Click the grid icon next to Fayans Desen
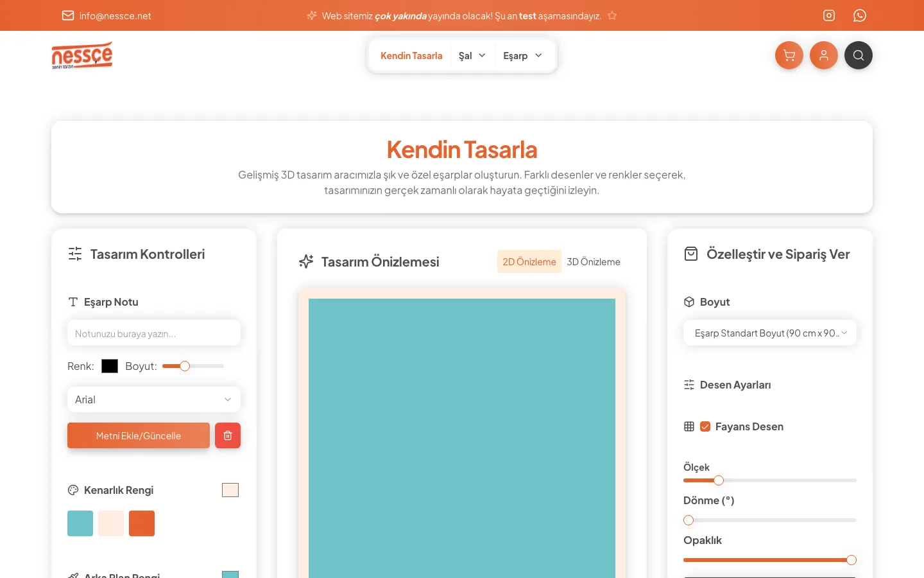 click(x=689, y=426)
